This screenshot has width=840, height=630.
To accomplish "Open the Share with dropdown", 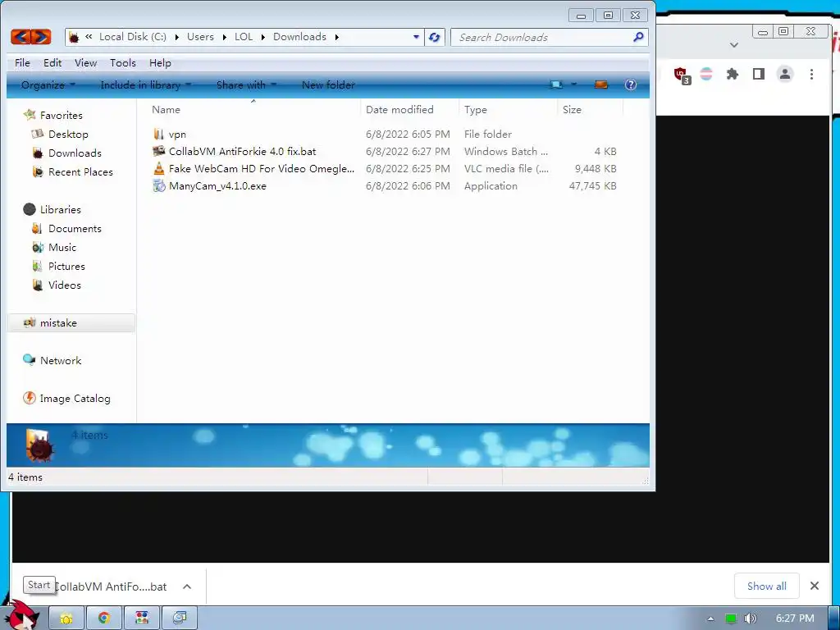I will [246, 84].
